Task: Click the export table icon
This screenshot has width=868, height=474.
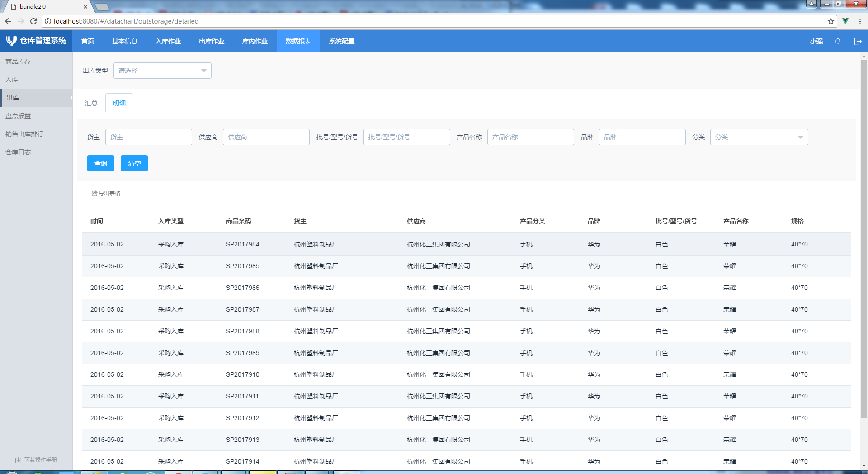Action: click(94, 194)
